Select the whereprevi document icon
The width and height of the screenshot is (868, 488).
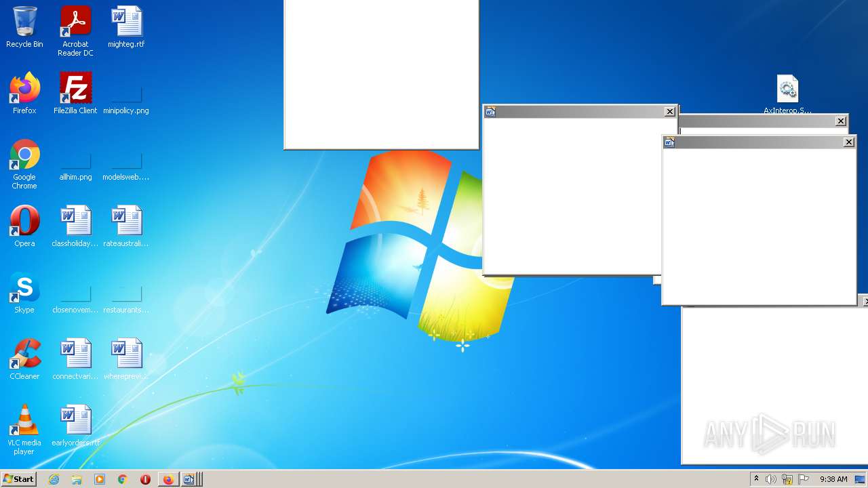126,359
